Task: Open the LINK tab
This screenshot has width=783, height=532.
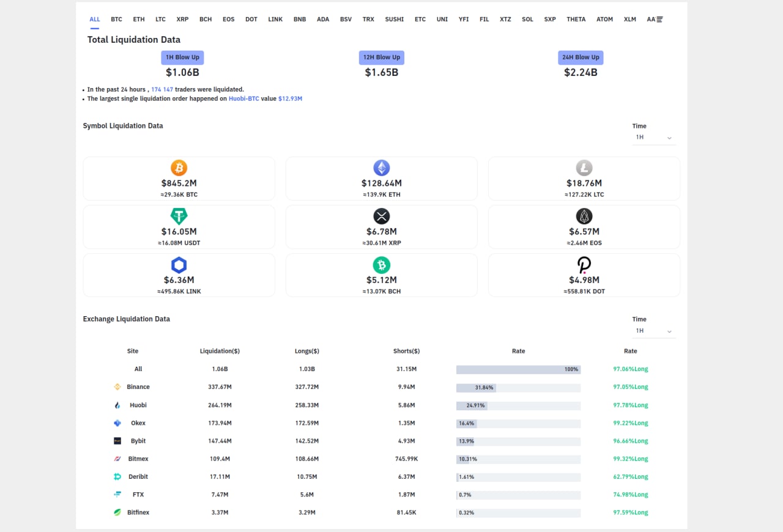Action: [x=275, y=20]
